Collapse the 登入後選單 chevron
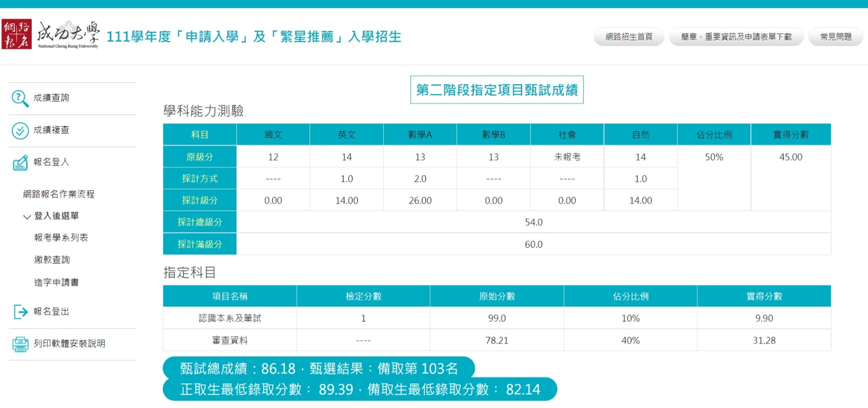The image size is (868, 408). point(27,217)
